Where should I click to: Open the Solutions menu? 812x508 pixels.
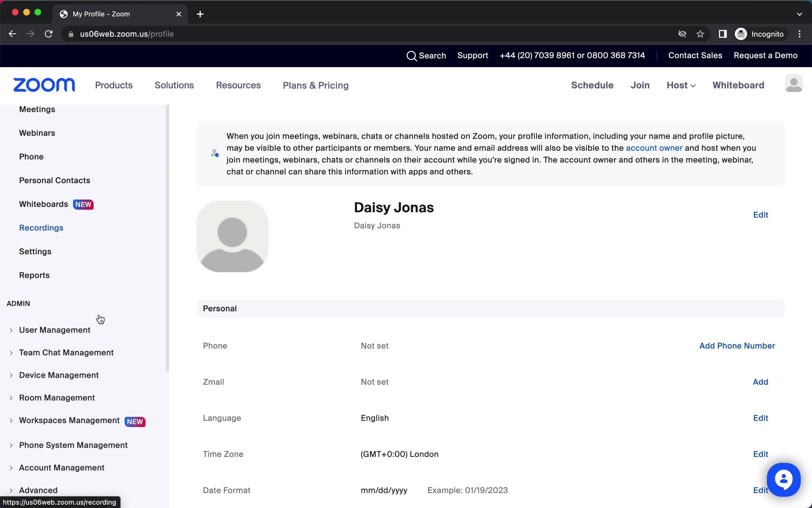174,85
